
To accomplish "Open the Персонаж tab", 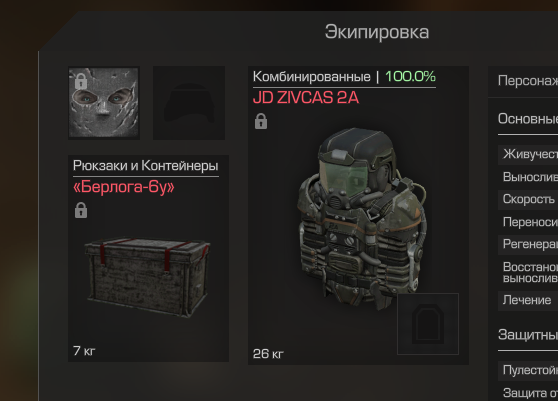I will coord(528,81).
